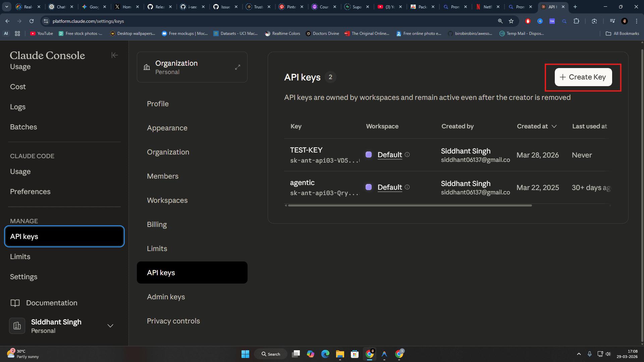Toggle the Created at sort order chevron

click(x=554, y=126)
